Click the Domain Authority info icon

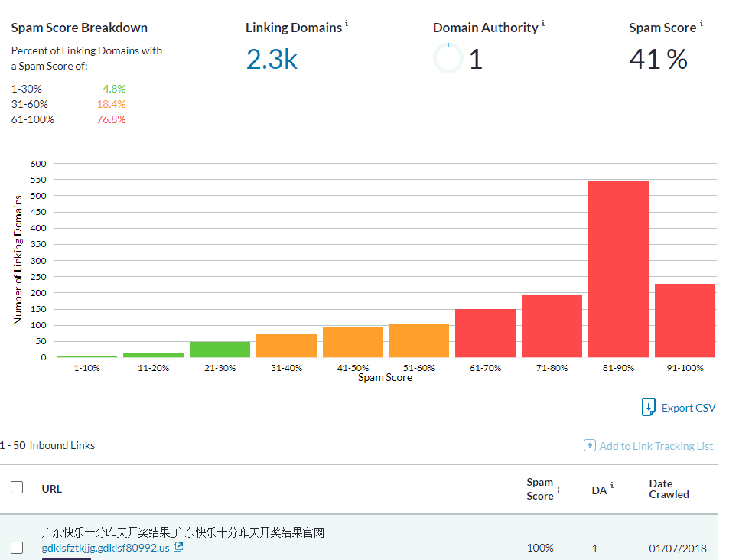543,23
